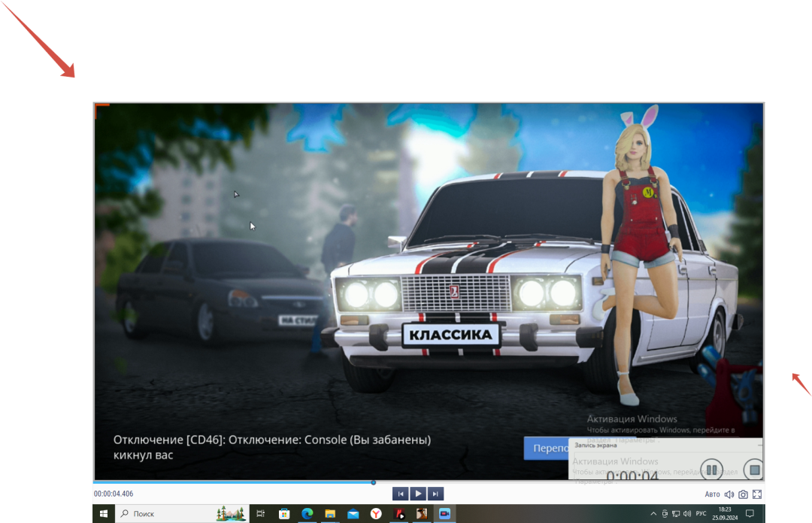Screen dimensions: 812x523
Task: Open the network status tray icon
Action: click(676, 514)
